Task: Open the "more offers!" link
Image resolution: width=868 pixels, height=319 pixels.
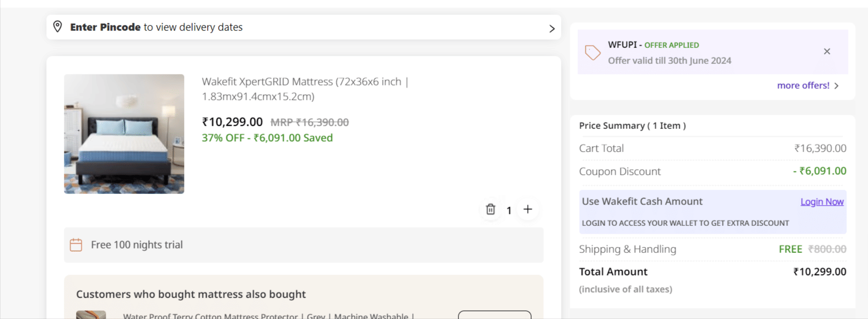Action: click(803, 85)
